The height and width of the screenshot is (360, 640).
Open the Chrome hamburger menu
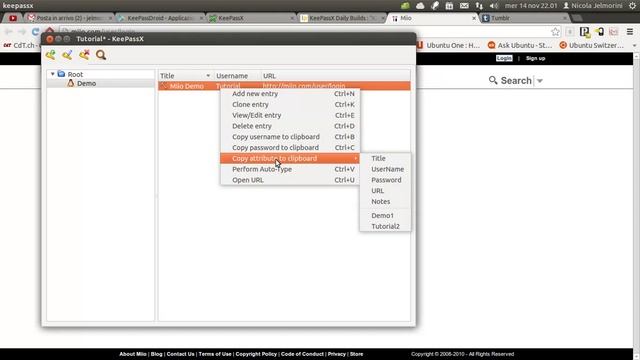(x=630, y=31)
